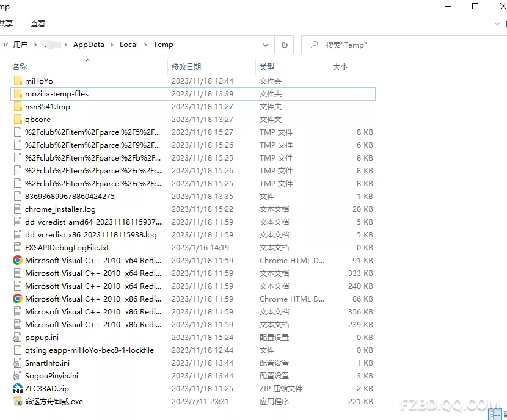Screen dimensions: 507x420
Task: Open the address bar history dropdown
Action: [x=266, y=45]
